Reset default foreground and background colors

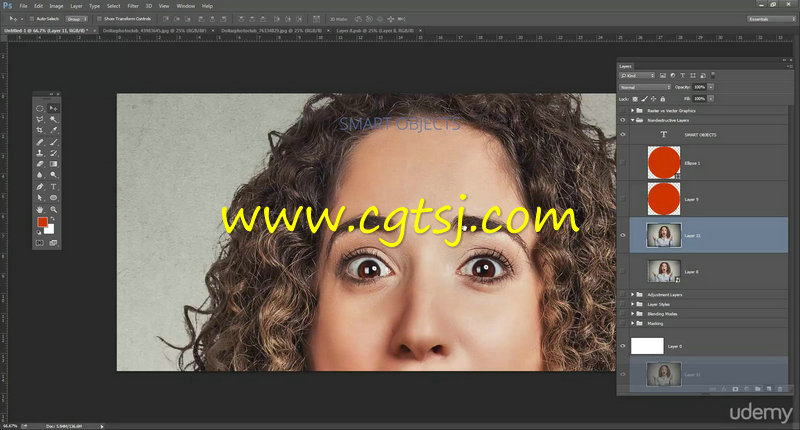tap(39, 232)
